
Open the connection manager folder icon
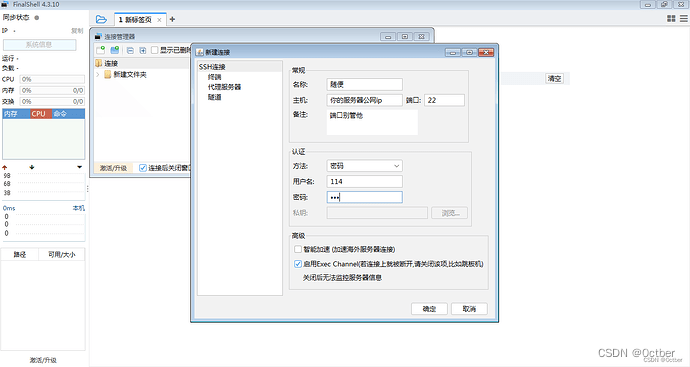pos(101,19)
